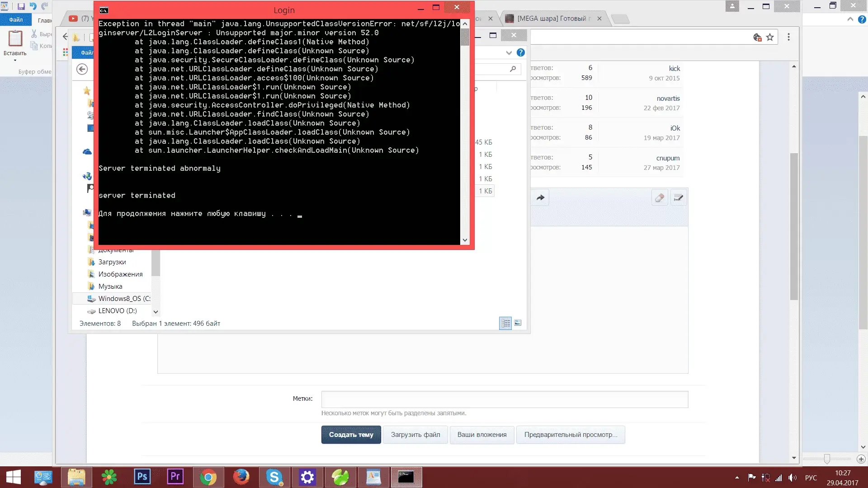Click the redo arrow in forum editor toolbar
Screen dimensions: 868x488
click(540, 197)
